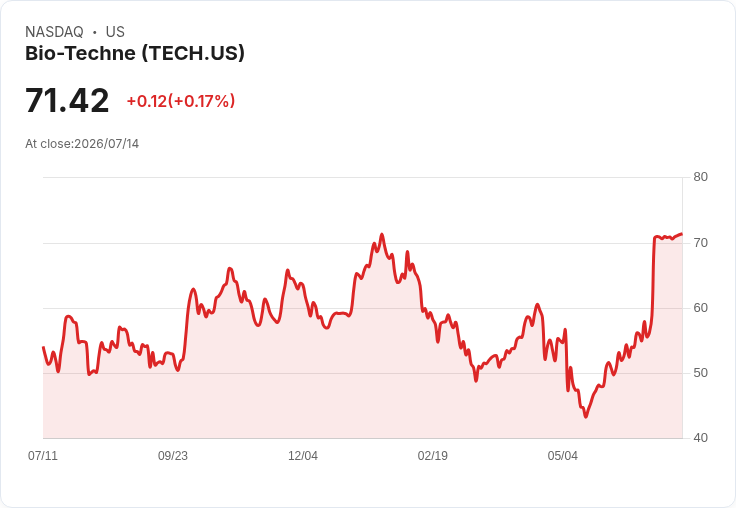The image size is (736, 508).
Task: Click the chart peak above 70 mid-chart
Action: pos(382,234)
